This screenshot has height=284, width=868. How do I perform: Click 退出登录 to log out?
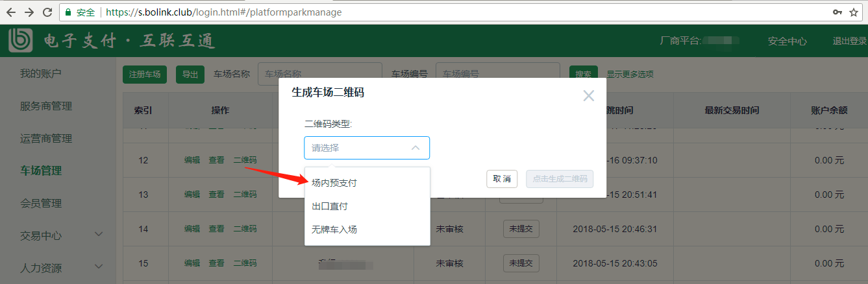coord(850,41)
